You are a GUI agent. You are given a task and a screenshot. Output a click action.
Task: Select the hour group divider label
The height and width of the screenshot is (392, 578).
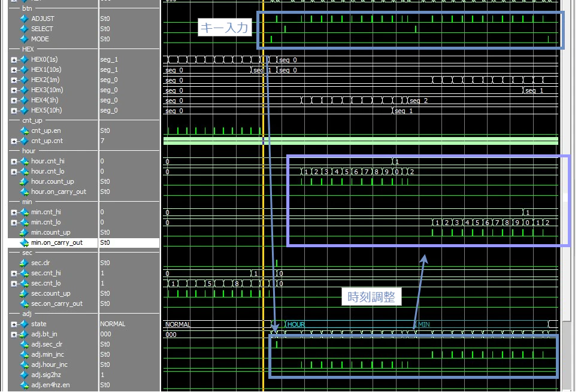coord(28,151)
